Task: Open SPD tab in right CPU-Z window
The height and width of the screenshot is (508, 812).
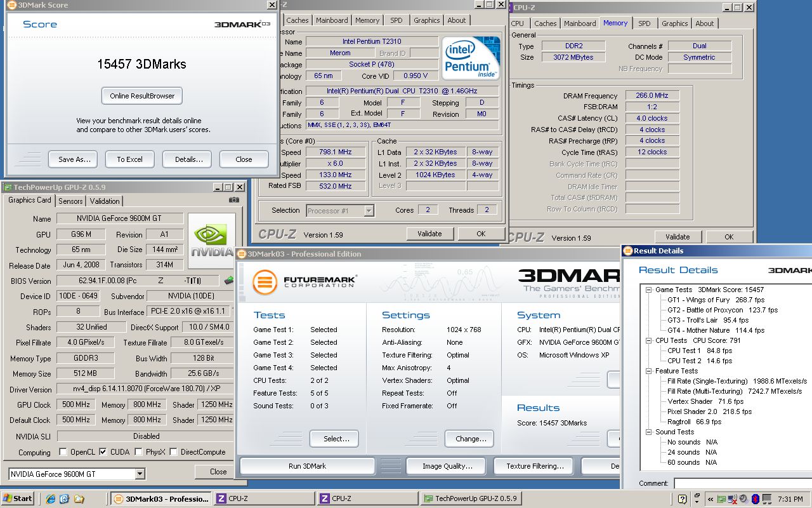Action: click(x=645, y=23)
